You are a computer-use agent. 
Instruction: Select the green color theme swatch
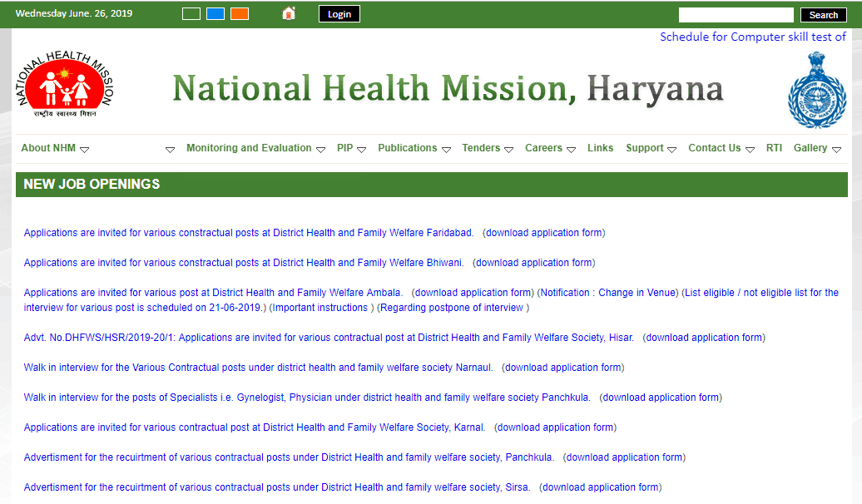click(x=191, y=14)
